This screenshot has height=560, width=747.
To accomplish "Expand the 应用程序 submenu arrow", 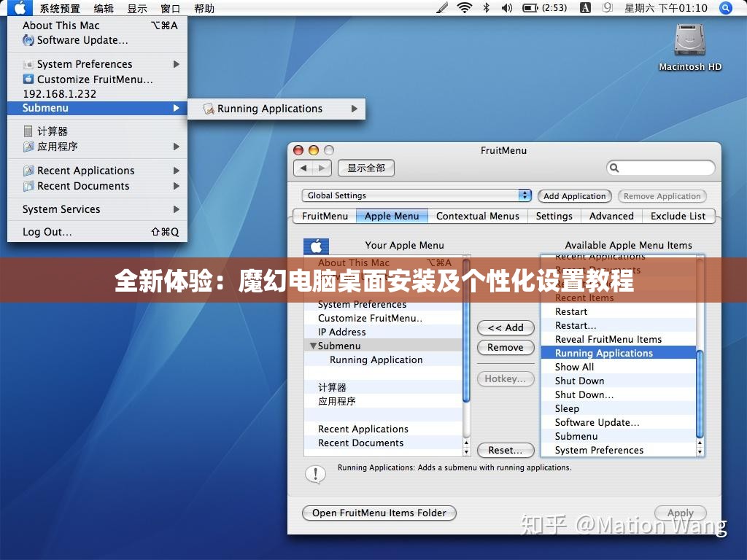I will click(177, 147).
